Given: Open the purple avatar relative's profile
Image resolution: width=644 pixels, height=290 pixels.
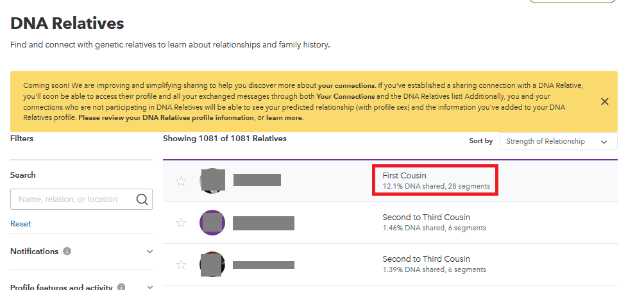Looking at the screenshot, I should point(212,223).
